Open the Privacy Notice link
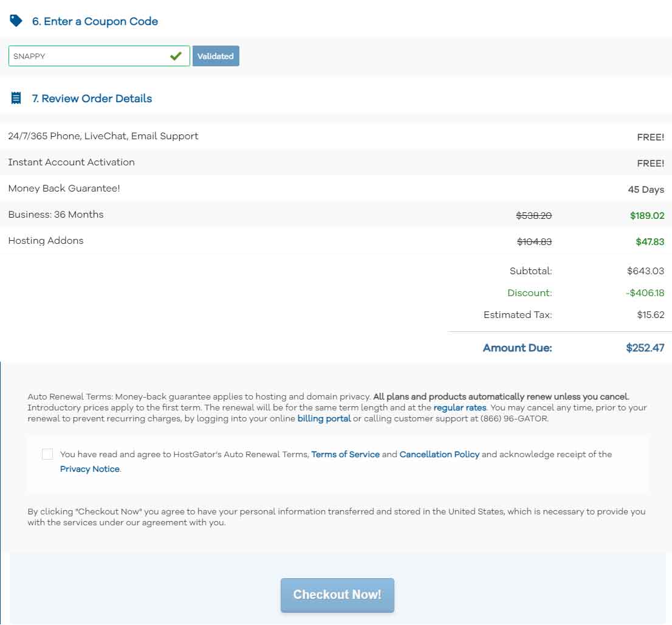This screenshot has width=672, height=625. (x=89, y=469)
